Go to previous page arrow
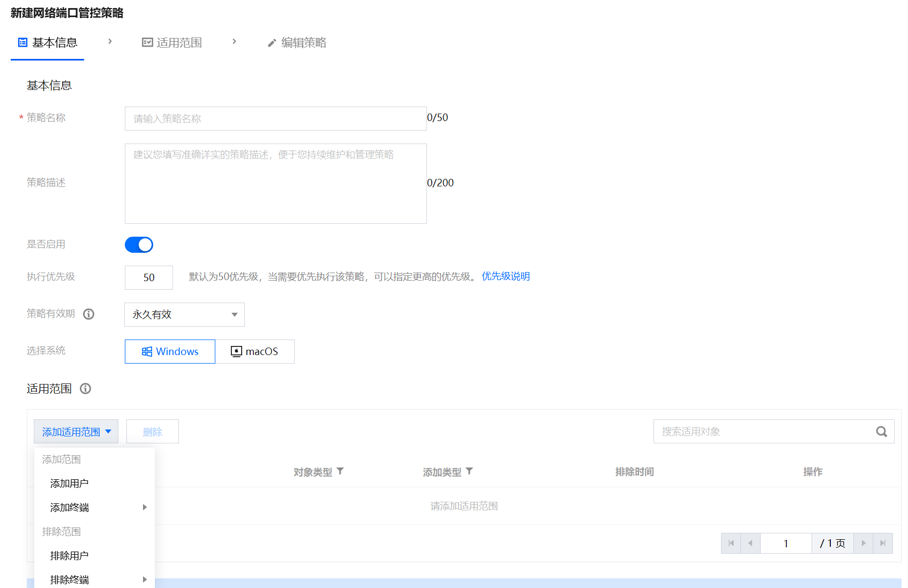908x588 pixels. (x=750, y=543)
